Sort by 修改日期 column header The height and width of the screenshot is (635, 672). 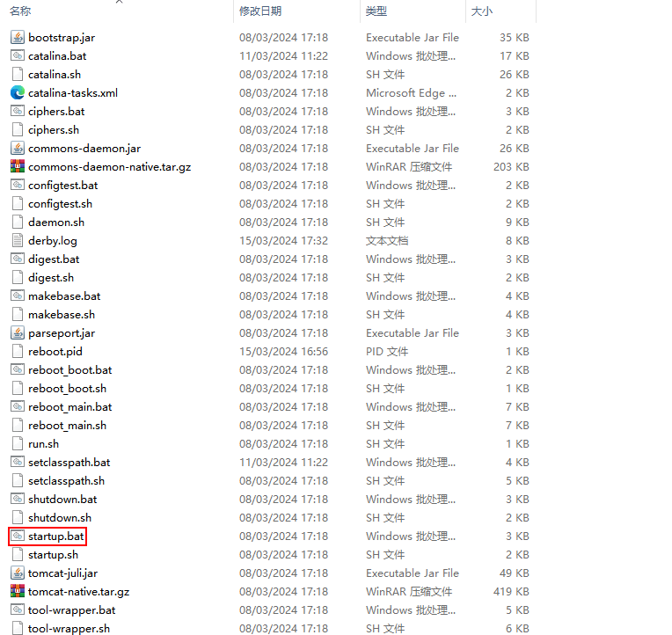[x=259, y=11]
